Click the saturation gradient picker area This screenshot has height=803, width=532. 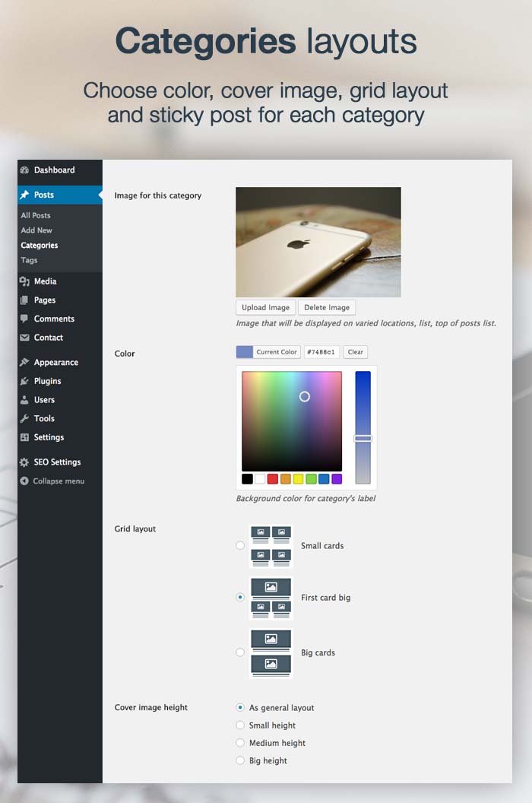coord(292,421)
